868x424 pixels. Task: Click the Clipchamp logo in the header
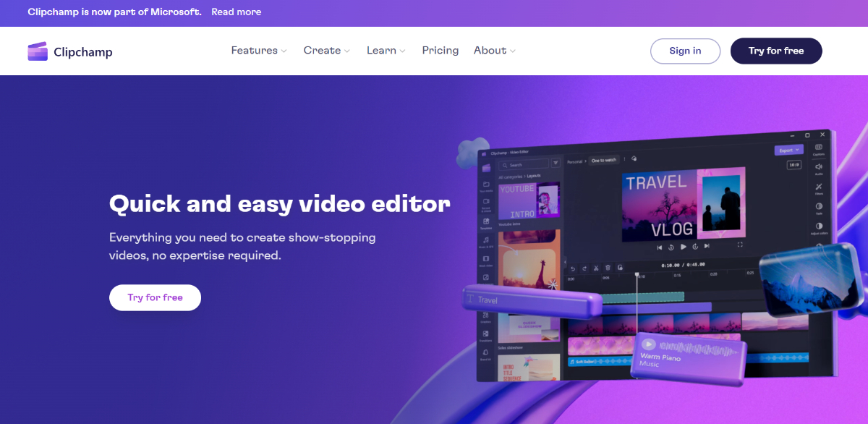(69, 51)
